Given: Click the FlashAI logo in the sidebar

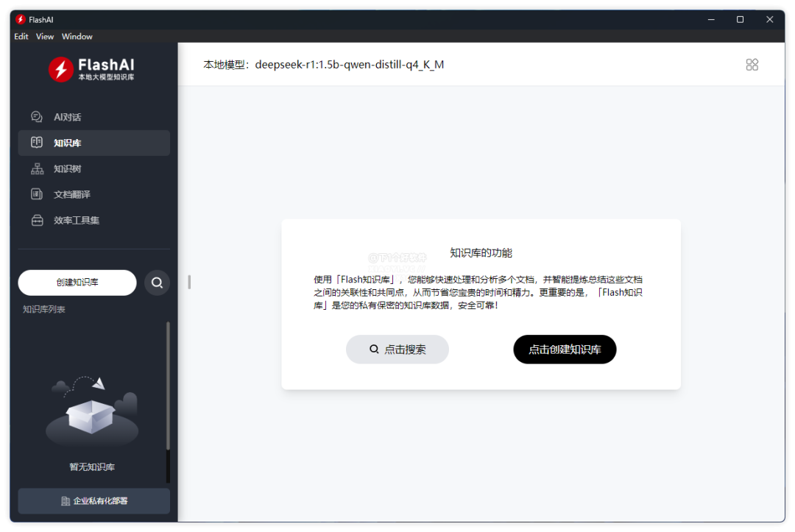Looking at the screenshot, I should click(92, 69).
